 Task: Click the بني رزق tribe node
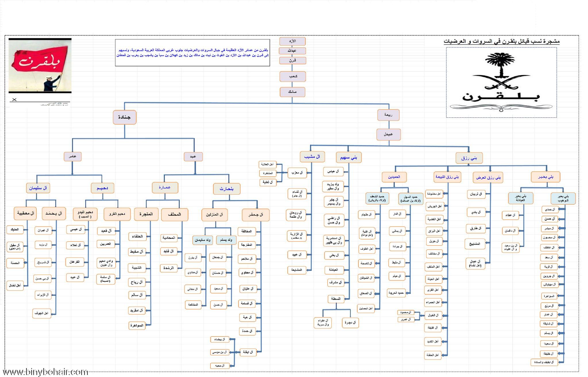(x=469, y=158)
